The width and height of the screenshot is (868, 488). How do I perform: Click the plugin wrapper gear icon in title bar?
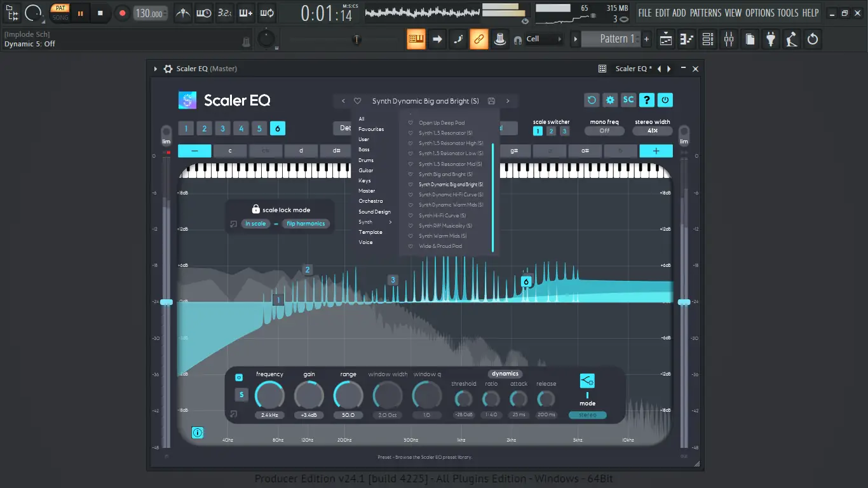[x=168, y=69]
